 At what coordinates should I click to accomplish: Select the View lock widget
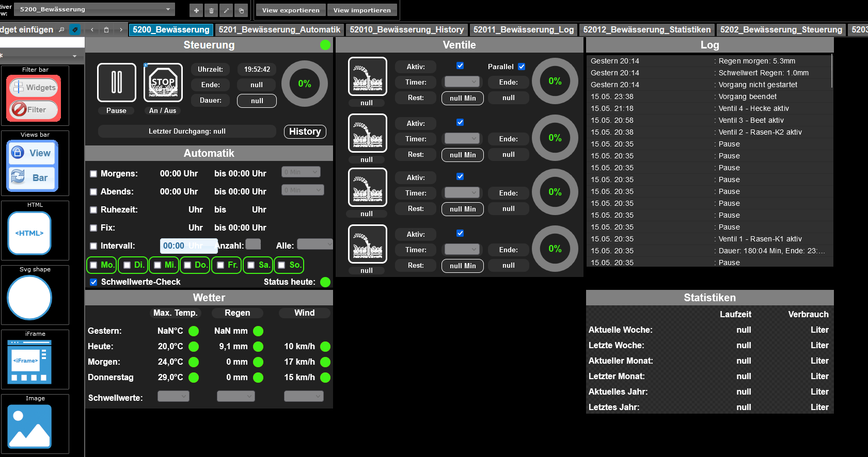pos(33,153)
